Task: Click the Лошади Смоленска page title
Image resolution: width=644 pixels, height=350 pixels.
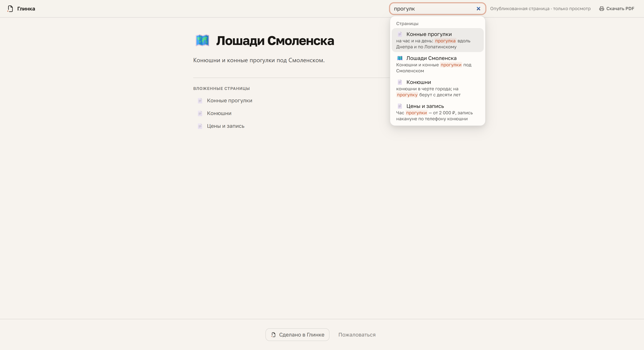Action: point(275,40)
